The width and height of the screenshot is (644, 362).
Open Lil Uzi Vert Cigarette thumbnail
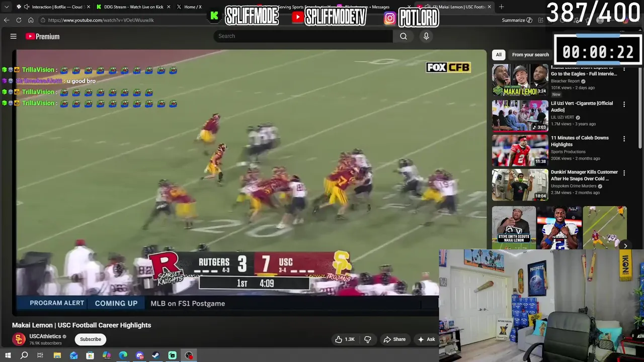tap(520, 116)
